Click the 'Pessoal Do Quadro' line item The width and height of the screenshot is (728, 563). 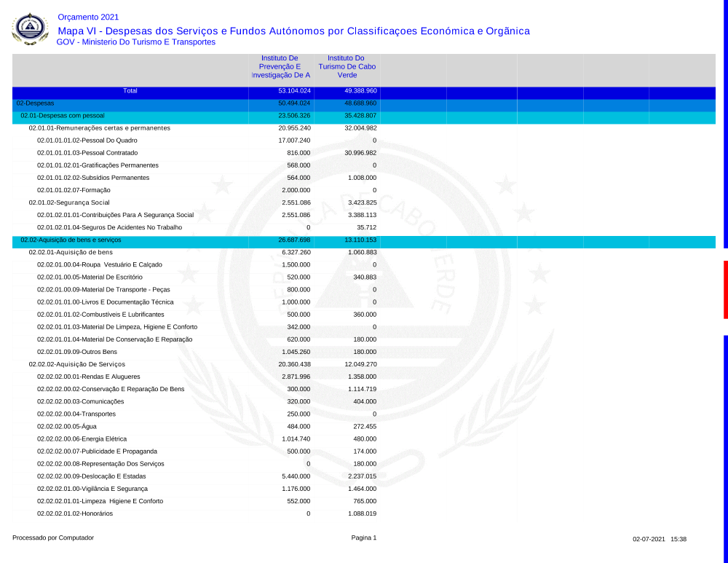tap(87, 141)
